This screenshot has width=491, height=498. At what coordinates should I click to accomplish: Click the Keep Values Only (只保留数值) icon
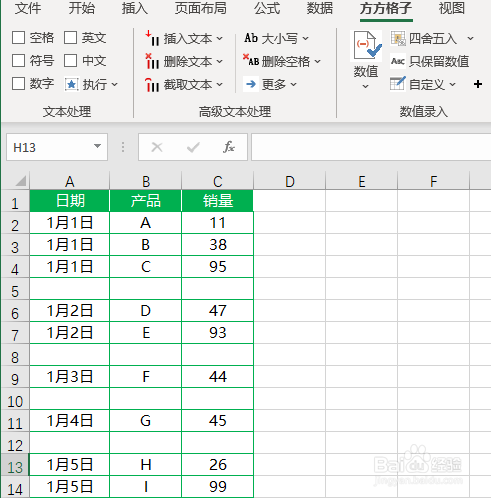[x=398, y=61]
